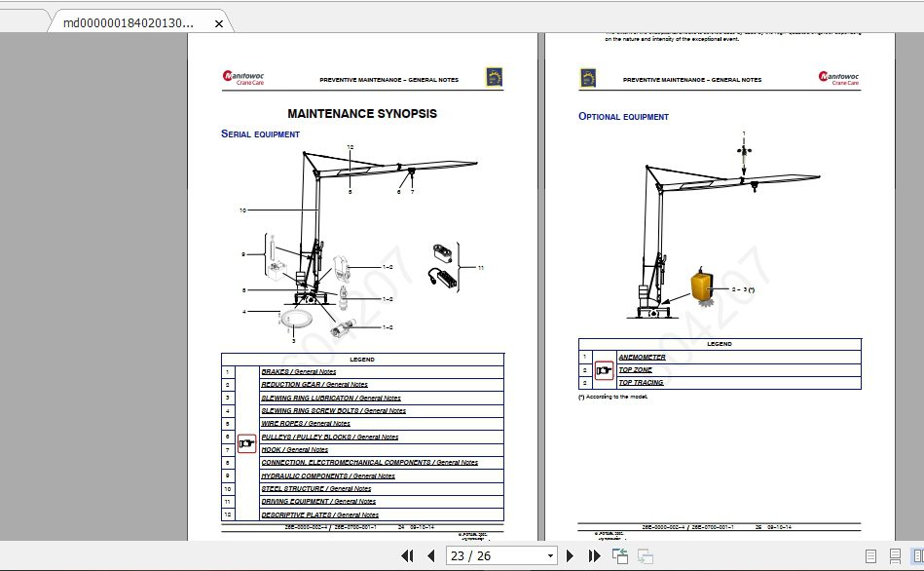
Task: Click the previous page arrow icon
Action: coord(429,554)
